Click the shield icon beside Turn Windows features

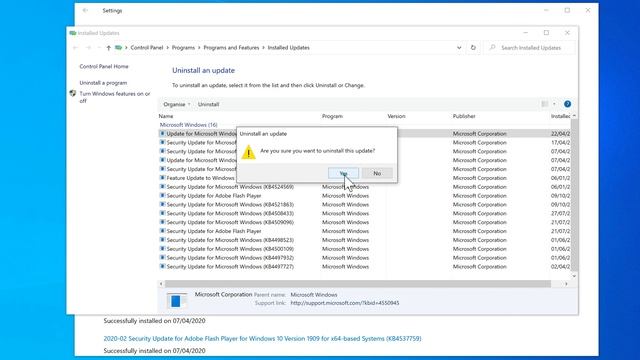pyautogui.click(x=73, y=93)
